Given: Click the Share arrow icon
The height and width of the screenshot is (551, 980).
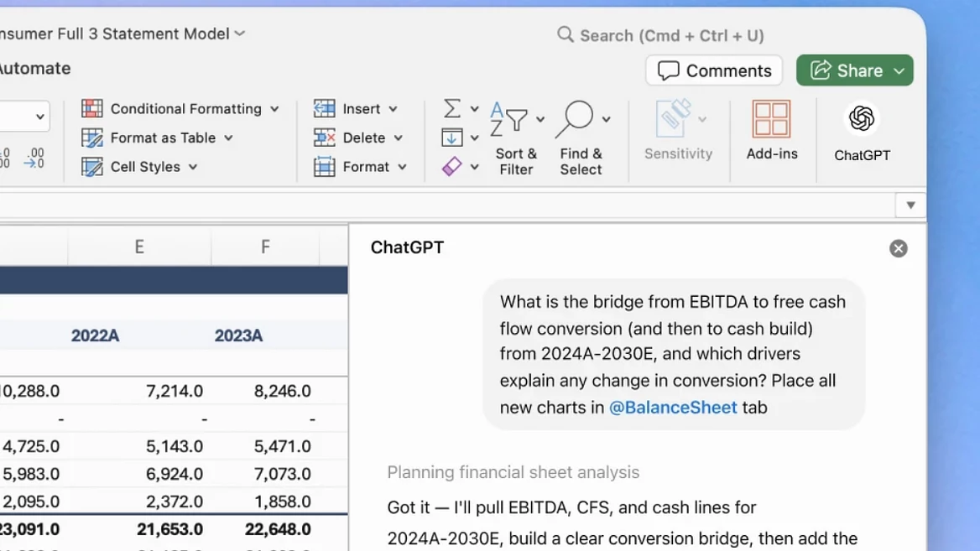Looking at the screenshot, I should pyautogui.click(x=821, y=70).
